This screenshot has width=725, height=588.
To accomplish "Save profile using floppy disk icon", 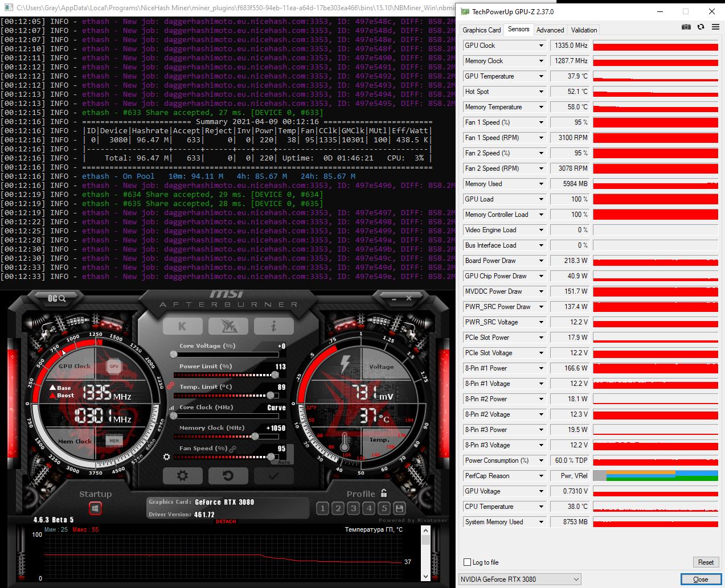I will click(x=399, y=508).
